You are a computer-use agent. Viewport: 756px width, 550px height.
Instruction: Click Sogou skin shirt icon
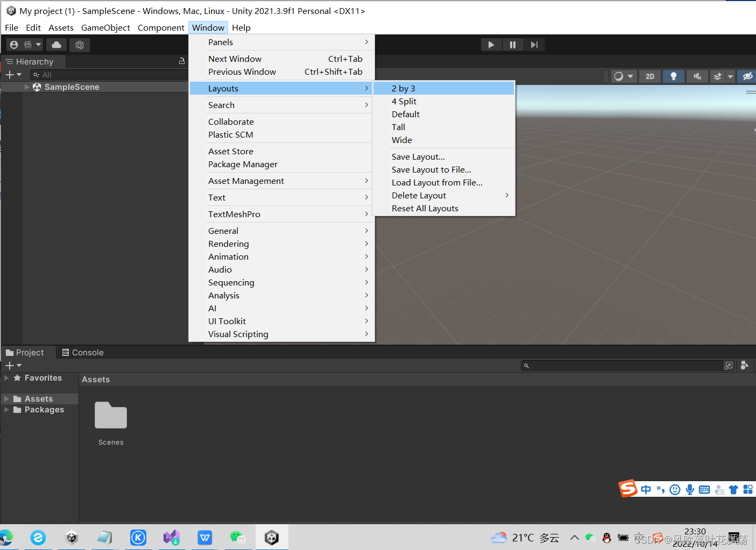click(733, 489)
